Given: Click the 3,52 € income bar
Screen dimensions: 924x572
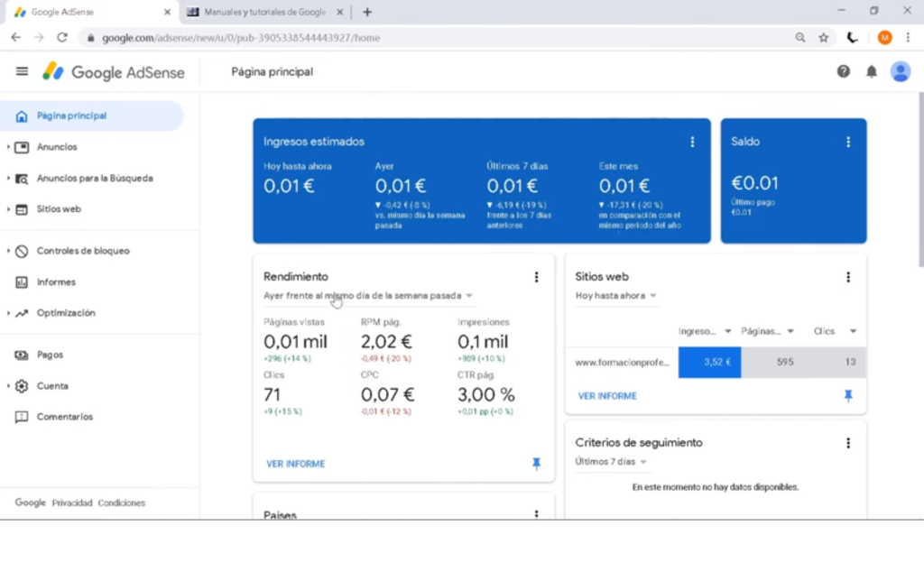Looking at the screenshot, I should tap(709, 363).
